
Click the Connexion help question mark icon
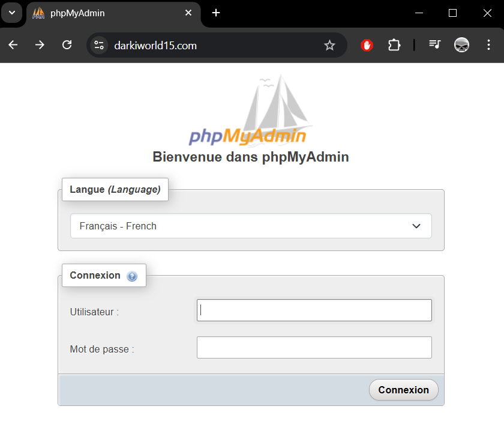click(132, 276)
